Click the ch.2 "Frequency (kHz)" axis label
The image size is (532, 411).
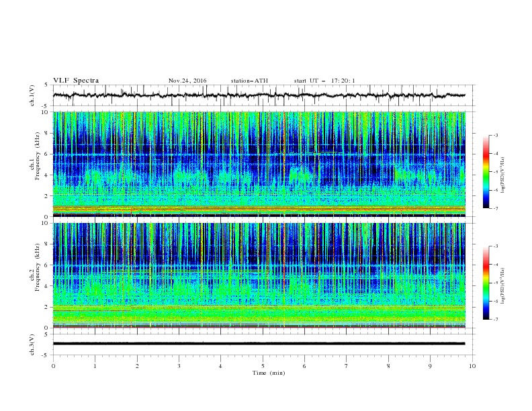coord(37,267)
